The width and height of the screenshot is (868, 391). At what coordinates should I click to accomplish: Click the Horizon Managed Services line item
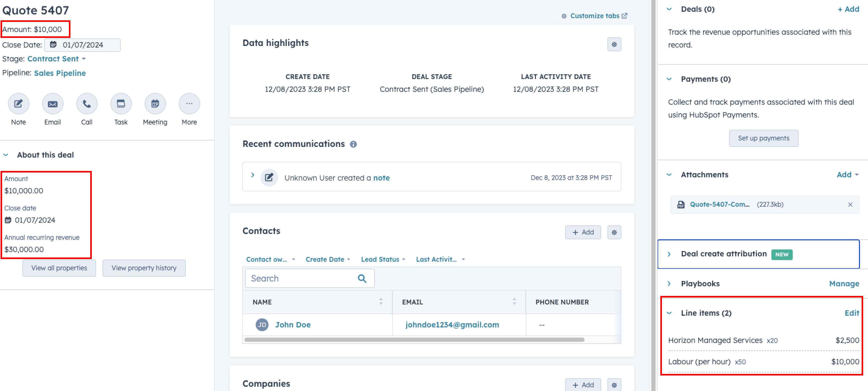pyautogui.click(x=763, y=340)
